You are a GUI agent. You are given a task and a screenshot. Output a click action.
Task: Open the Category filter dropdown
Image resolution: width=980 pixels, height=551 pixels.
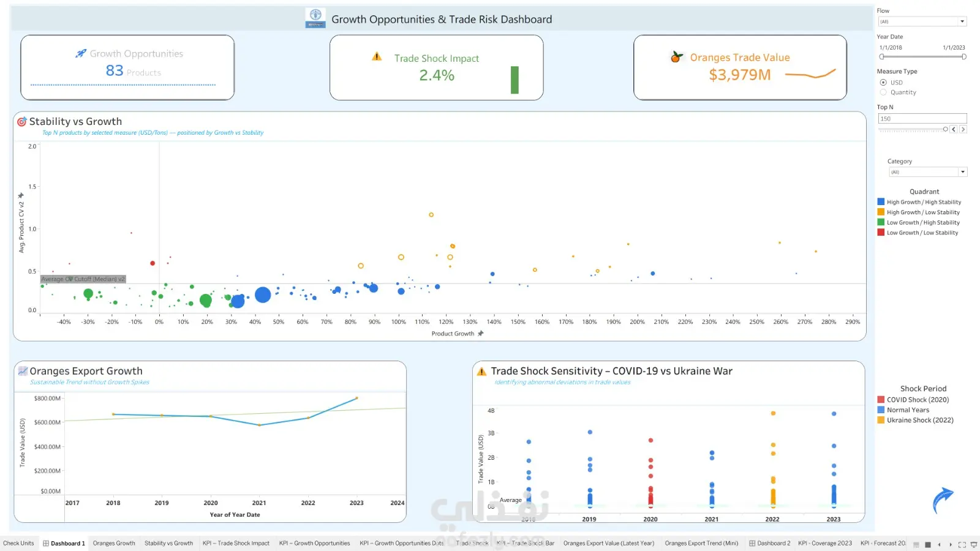[x=928, y=172]
